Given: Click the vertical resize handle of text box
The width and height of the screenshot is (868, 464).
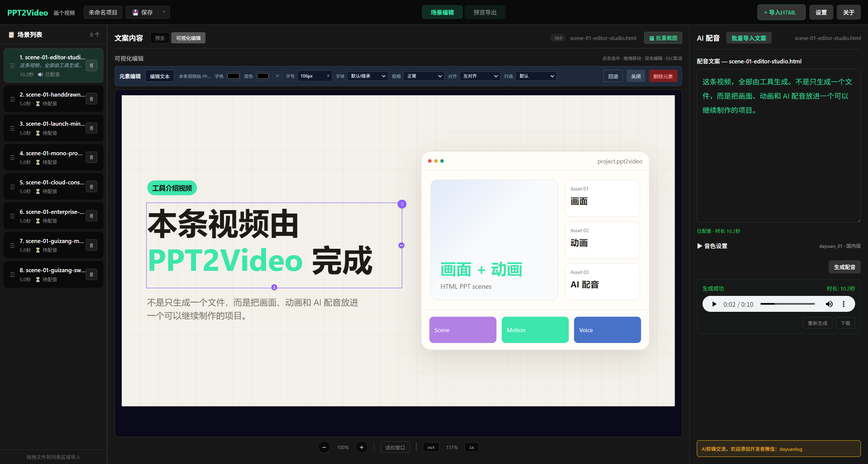Looking at the screenshot, I should pos(274,287).
